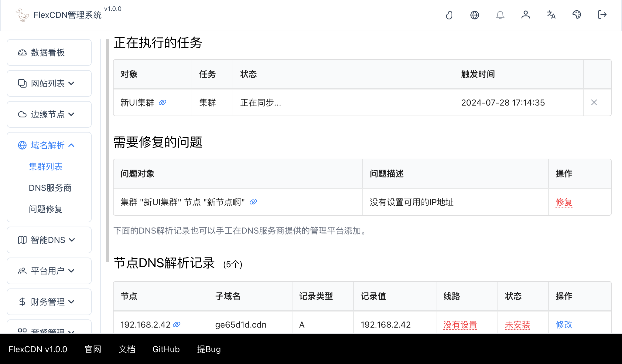622x364 pixels.
Task: Open the user profile icon in header
Action: (526, 15)
